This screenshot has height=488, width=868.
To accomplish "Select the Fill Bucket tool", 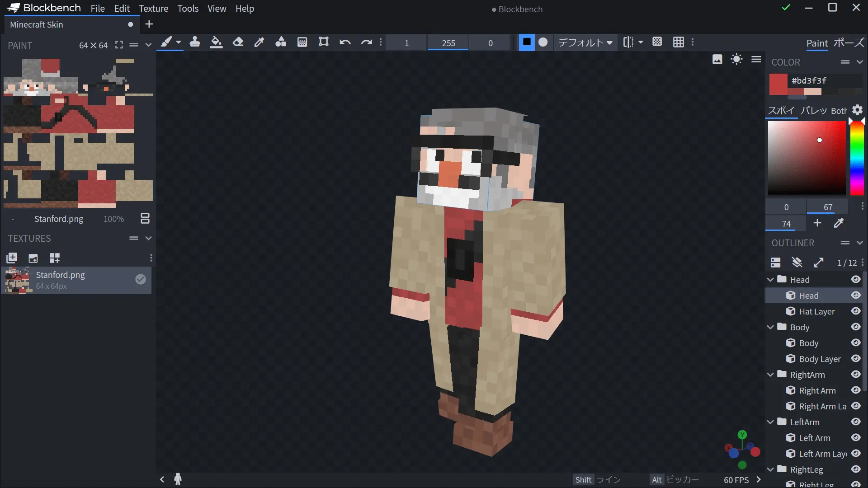I will tap(216, 42).
